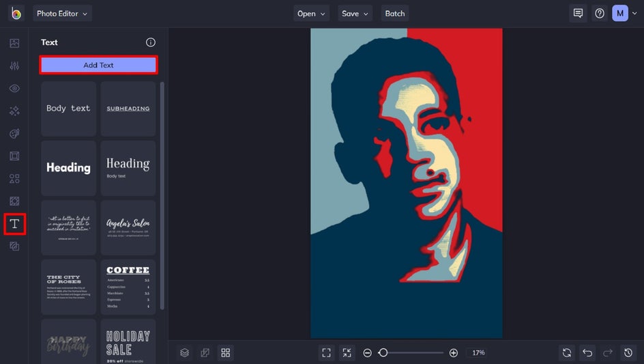Open the help question mark icon

coord(600,13)
